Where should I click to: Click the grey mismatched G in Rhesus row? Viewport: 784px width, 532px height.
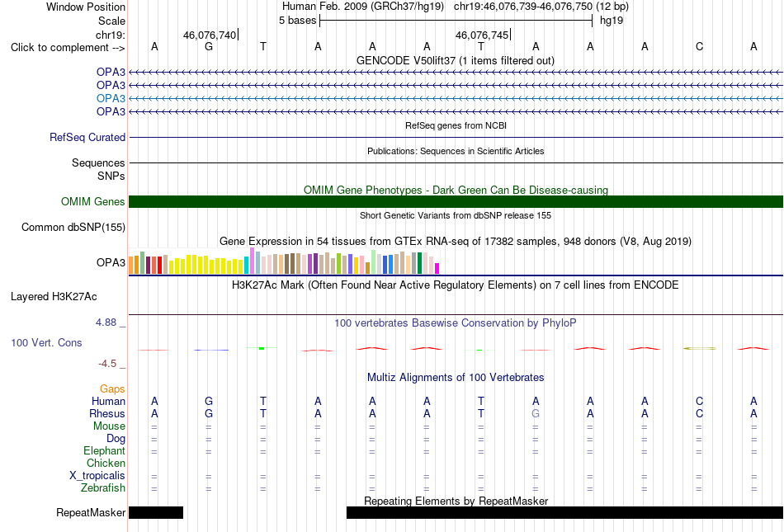pos(536,413)
